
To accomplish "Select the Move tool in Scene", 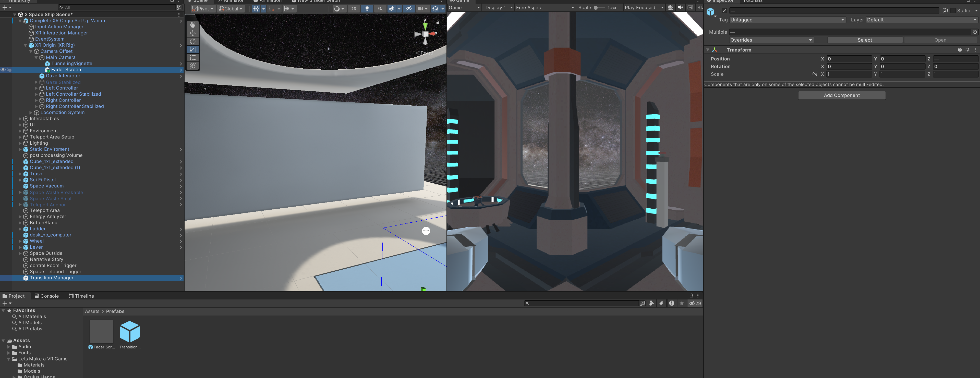I will (x=192, y=33).
